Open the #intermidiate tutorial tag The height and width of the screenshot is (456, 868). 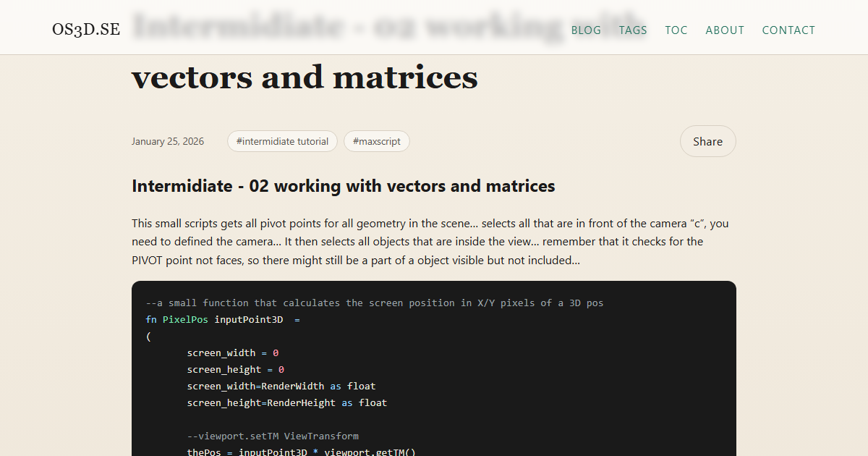(282, 140)
